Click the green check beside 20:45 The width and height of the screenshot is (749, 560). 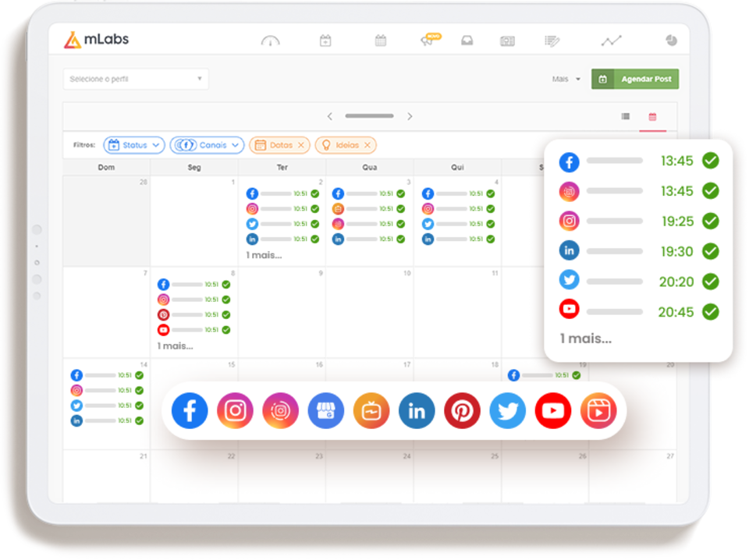pos(711,312)
